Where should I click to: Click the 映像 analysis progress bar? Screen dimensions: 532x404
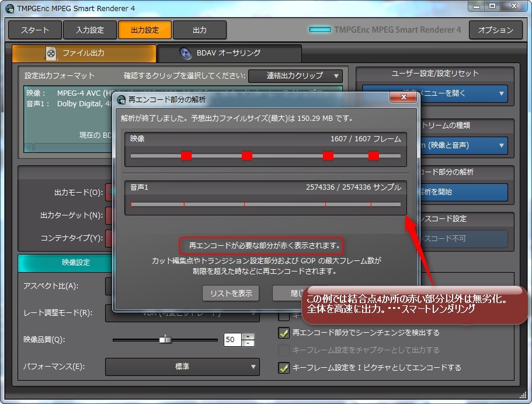coord(266,156)
